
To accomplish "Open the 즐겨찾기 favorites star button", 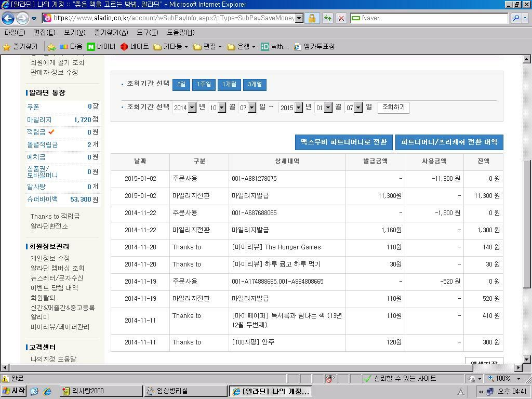I will (20, 46).
